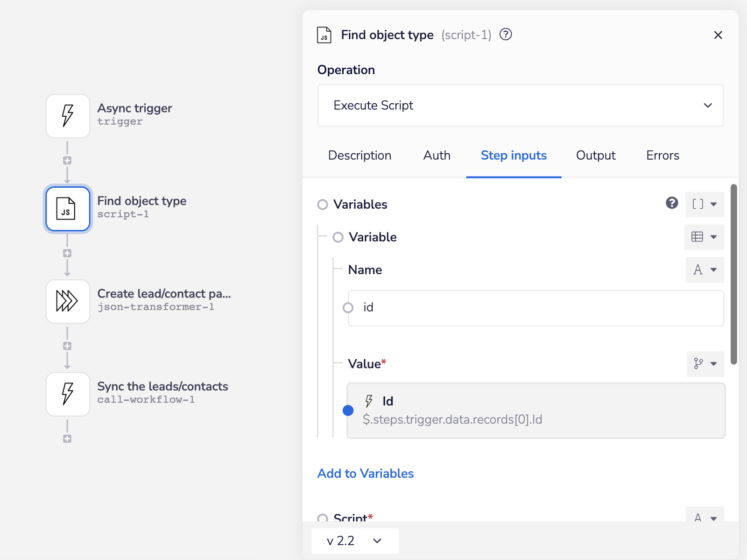Open the v 2.2 version dropdown
Image resolution: width=747 pixels, height=560 pixels.
click(355, 541)
